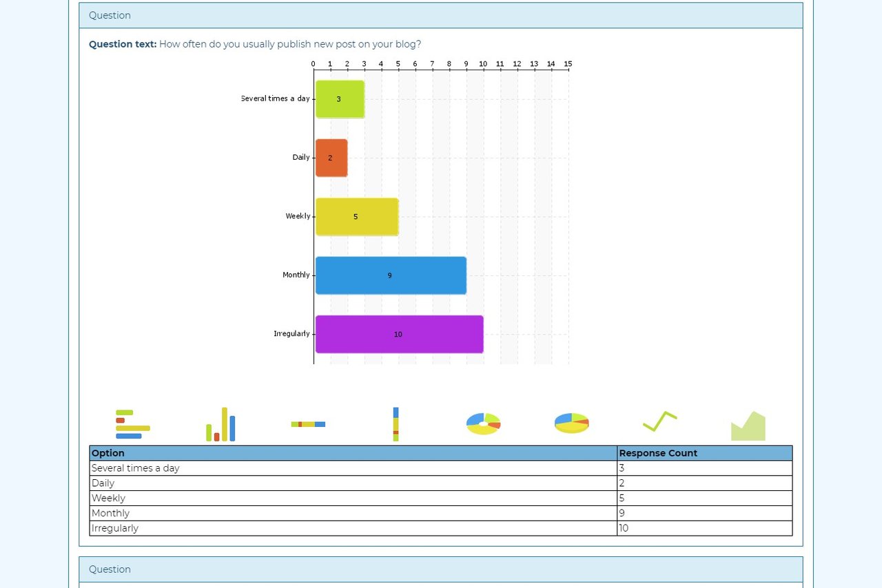Click the orange Daily bar

(331, 158)
